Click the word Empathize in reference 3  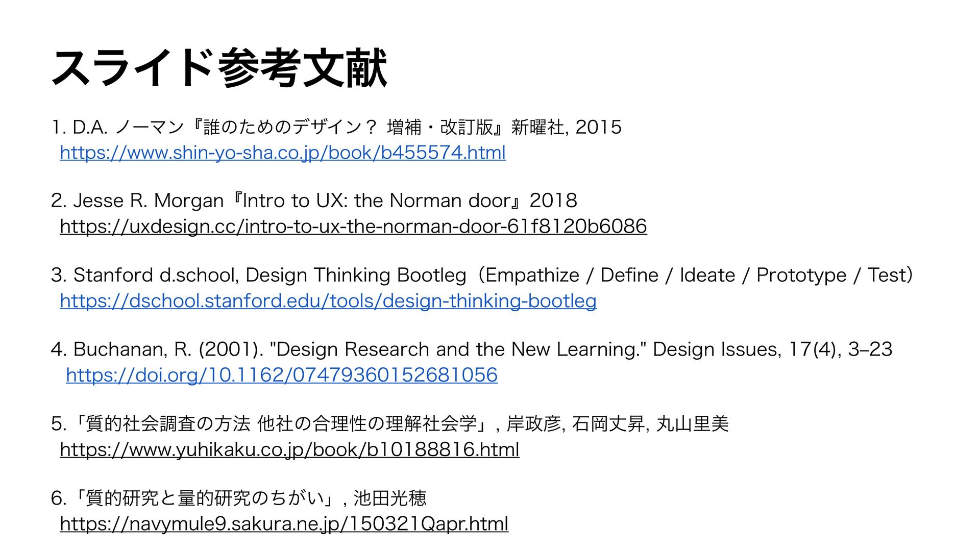click(x=532, y=275)
